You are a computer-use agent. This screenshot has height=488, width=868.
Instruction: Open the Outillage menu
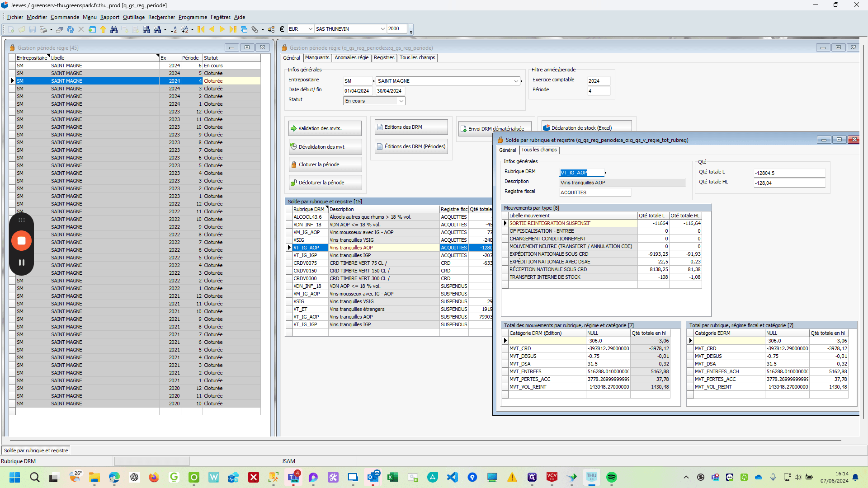(x=134, y=17)
